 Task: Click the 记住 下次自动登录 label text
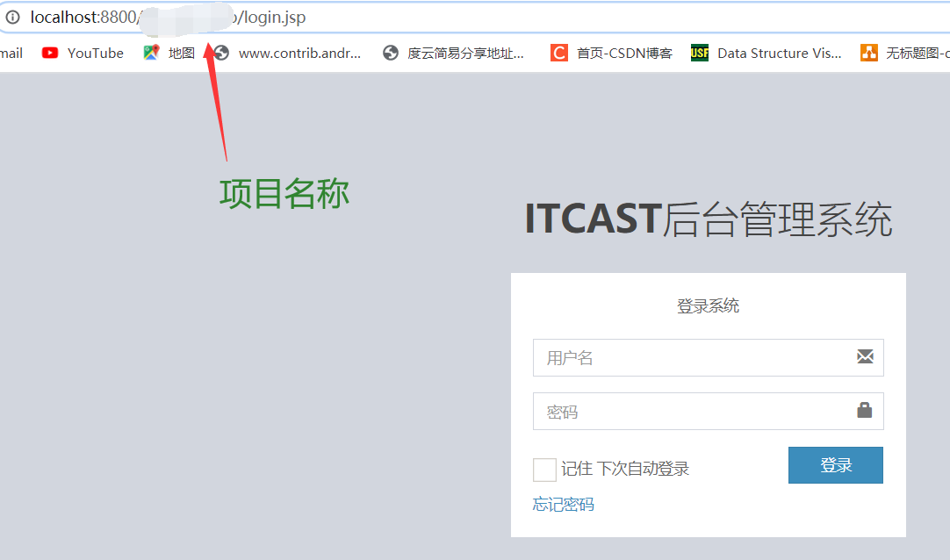point(625,469)
